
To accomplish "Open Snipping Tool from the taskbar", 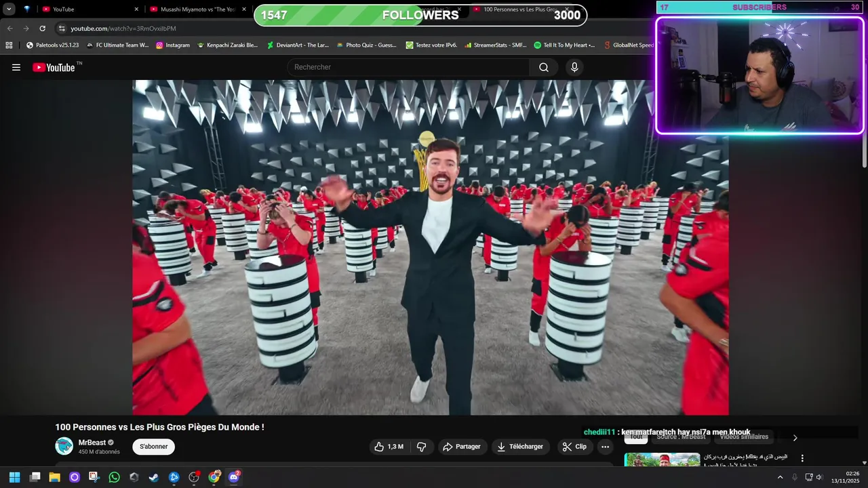I will [94, 477].
